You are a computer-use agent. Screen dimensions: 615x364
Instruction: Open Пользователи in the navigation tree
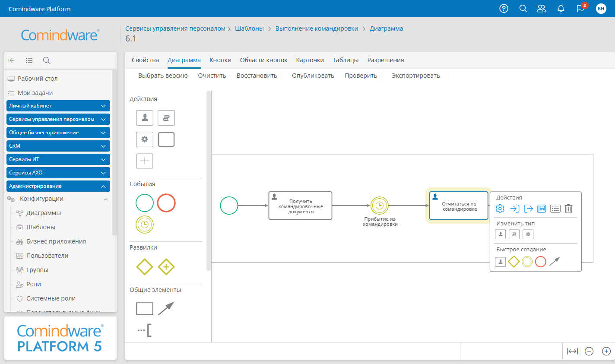(x=47, y=256)
